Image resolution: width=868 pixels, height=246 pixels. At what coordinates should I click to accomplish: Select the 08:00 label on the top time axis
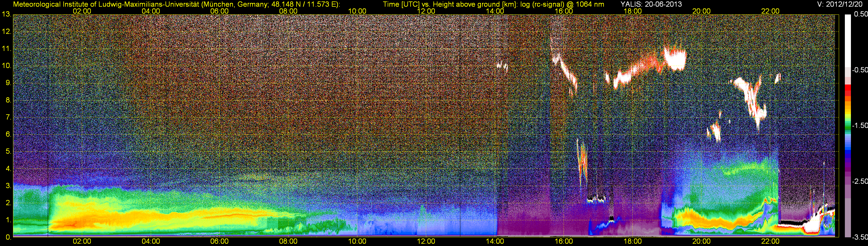coord(288,11)
